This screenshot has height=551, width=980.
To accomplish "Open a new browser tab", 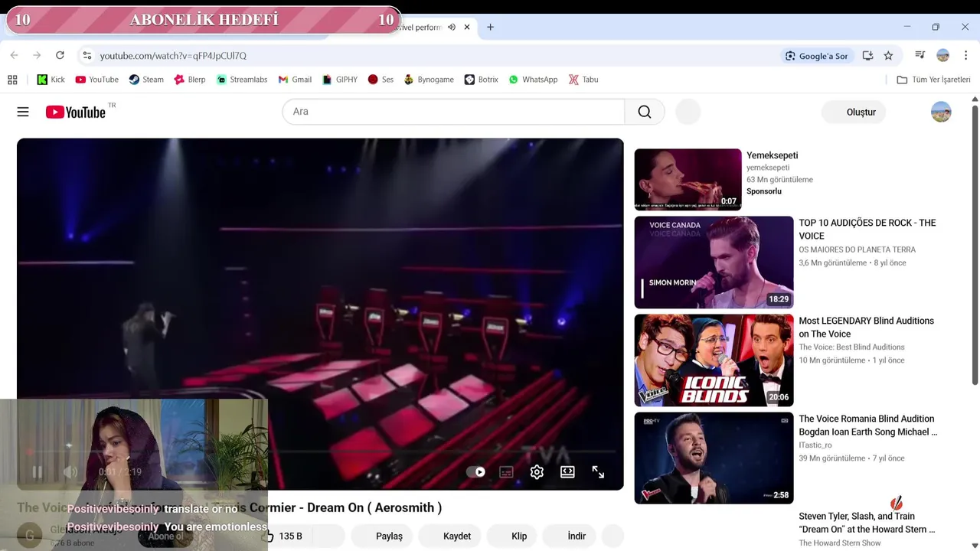I will point(490,27).
